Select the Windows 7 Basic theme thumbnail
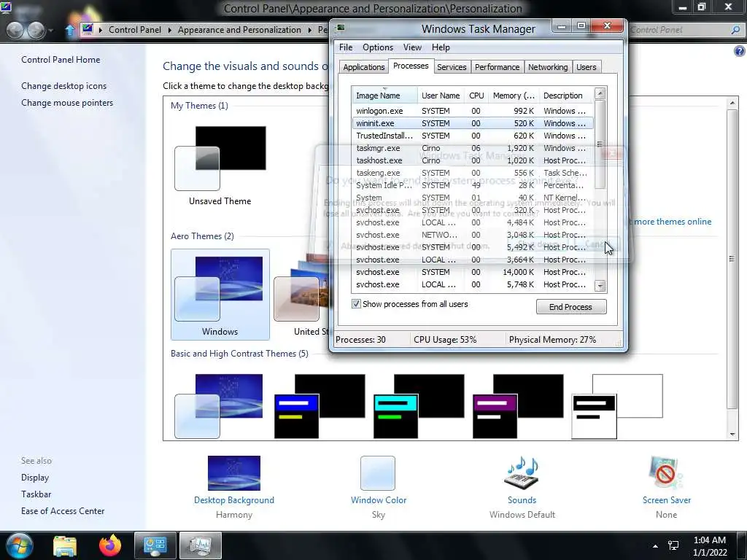The image size is (747, 560). pyautogui.click(x=219, y=405)
